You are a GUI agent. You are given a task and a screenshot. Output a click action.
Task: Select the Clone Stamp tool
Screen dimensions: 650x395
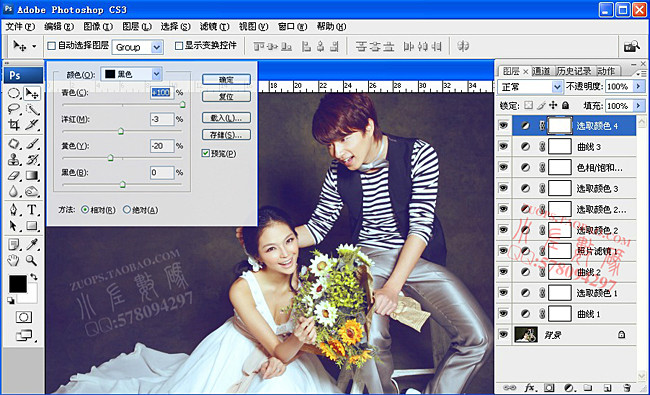point(14,160)
